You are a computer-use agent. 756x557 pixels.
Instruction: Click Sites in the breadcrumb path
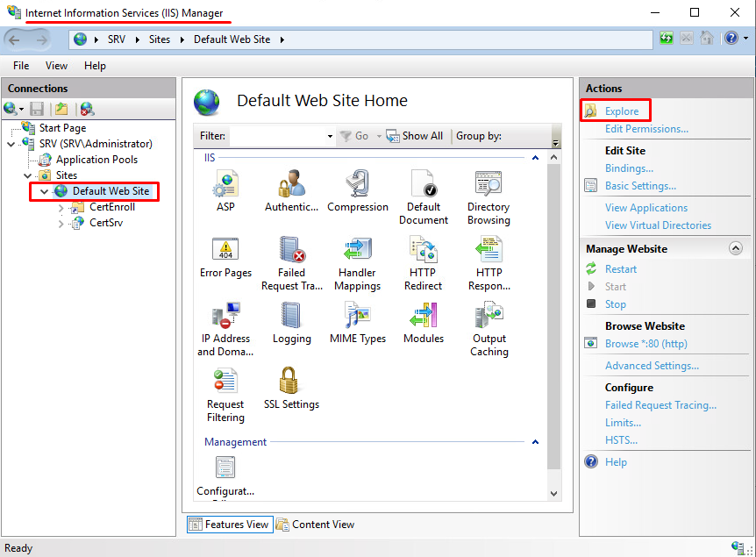(x=160, y=39)
